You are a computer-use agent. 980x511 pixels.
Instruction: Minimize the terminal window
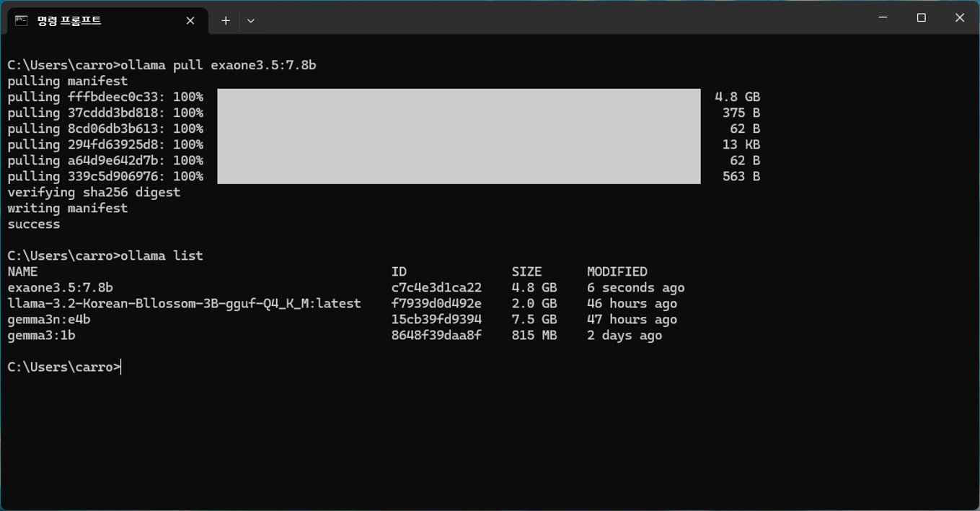(x=883, y=17)
